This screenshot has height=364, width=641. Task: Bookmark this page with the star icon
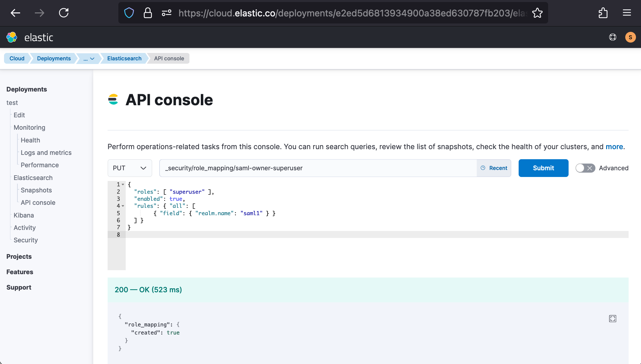pyautogui.click(x=537, y=13)
